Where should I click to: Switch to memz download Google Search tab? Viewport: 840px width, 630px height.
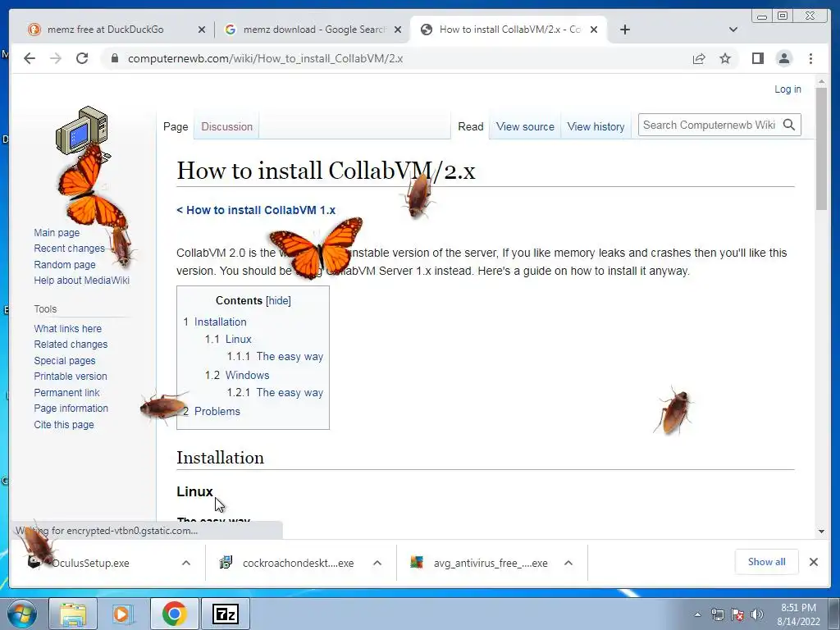click(x=314, y=30)
